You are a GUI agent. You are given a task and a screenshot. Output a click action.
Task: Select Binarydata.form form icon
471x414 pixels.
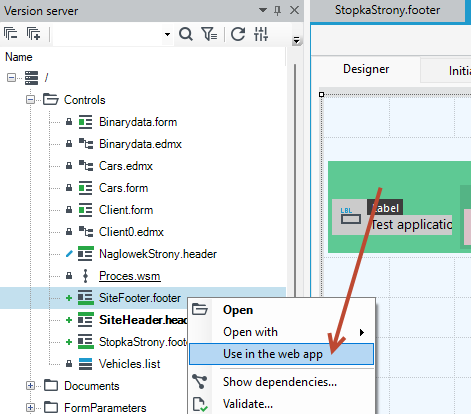(85, 122)
